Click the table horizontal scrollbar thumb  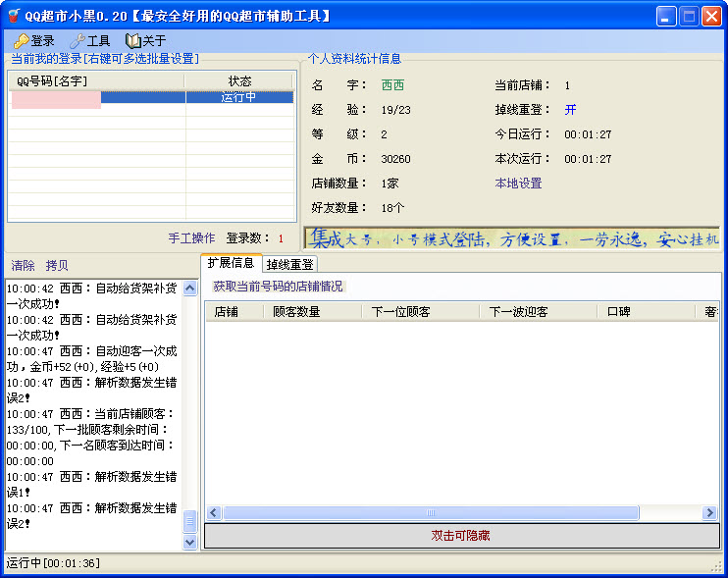(432, 512)
